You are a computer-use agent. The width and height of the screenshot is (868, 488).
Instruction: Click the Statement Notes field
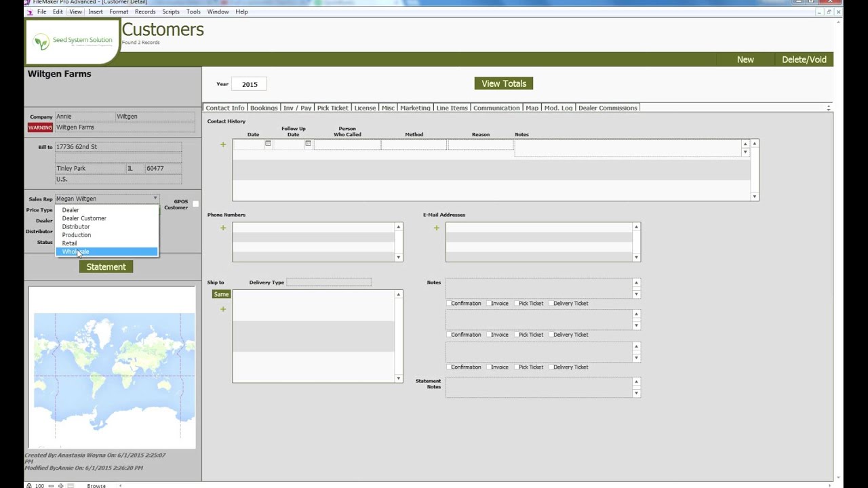point(538,388)
